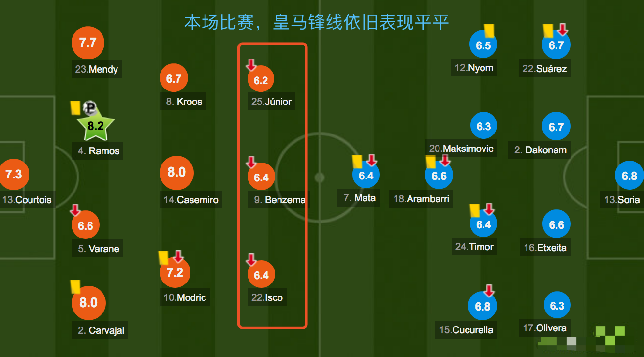Screen dimensions: 644x357
Task: Select the 20.Maksimovic name label
Action: [461, 149]
